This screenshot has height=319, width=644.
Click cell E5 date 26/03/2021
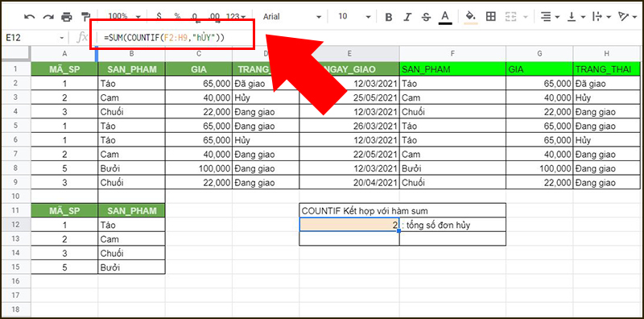pyautogui.click(x=349, y=126)
